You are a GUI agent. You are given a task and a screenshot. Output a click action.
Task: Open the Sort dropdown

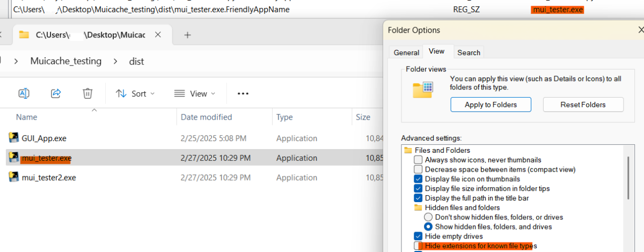[x=135, y=93]
